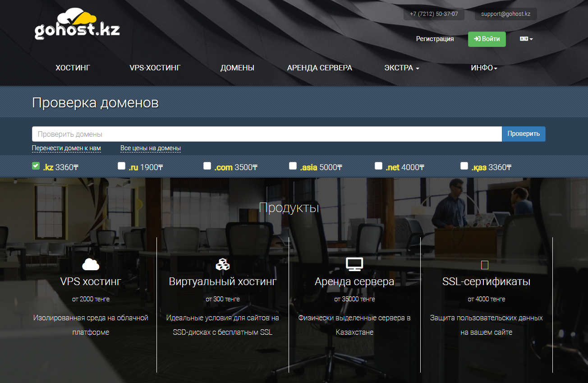Click the gohost.kz cloud logo
Image resolution: width=588 pixels, height=383 pixels.
coord(77,25)
